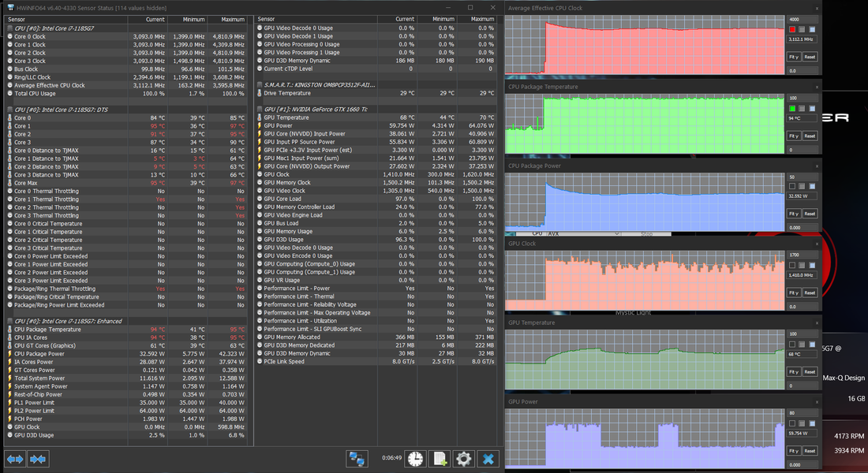Click Fit y in GPU Temperature graph
Screen dimensions: 868x473
point(794,372)
